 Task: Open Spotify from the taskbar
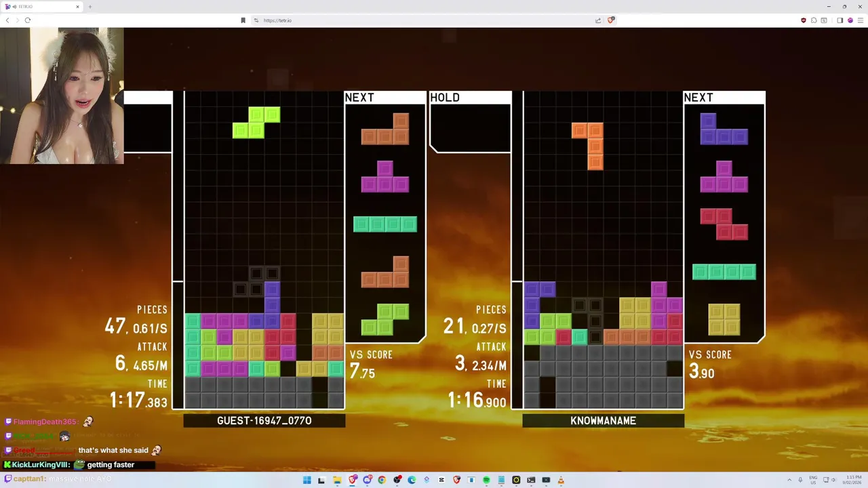[486, 480]
